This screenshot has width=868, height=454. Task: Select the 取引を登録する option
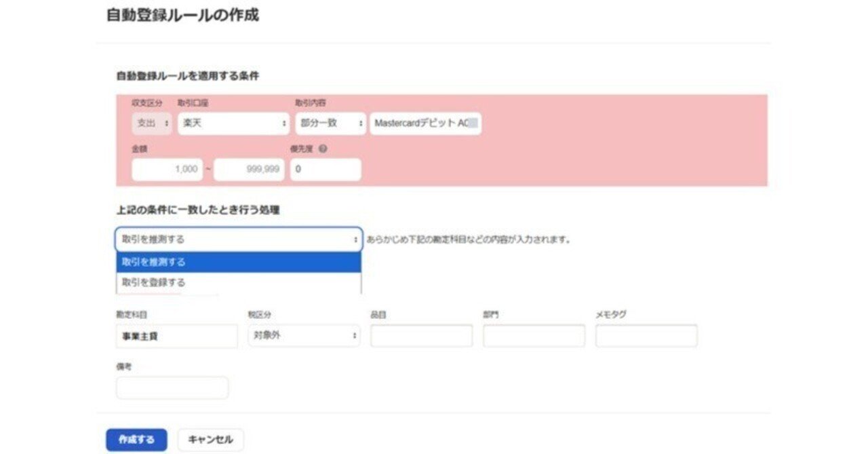pos(239,281)
